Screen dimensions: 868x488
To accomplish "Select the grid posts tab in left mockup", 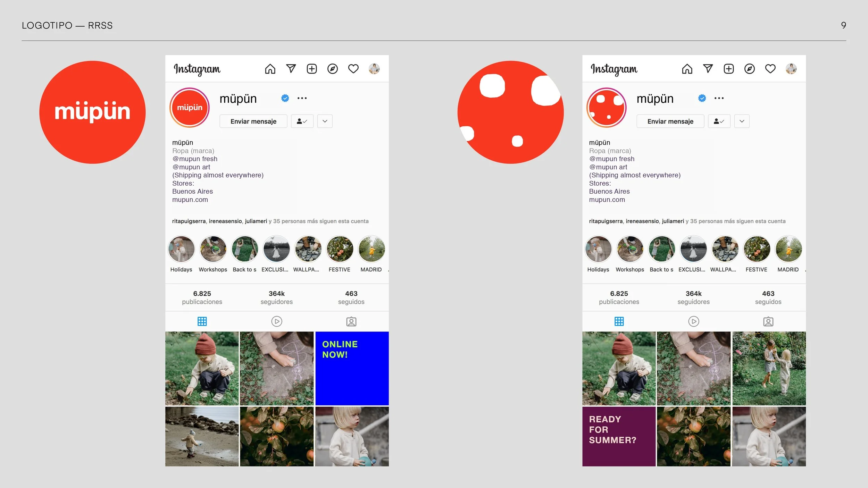I will 202,321.
